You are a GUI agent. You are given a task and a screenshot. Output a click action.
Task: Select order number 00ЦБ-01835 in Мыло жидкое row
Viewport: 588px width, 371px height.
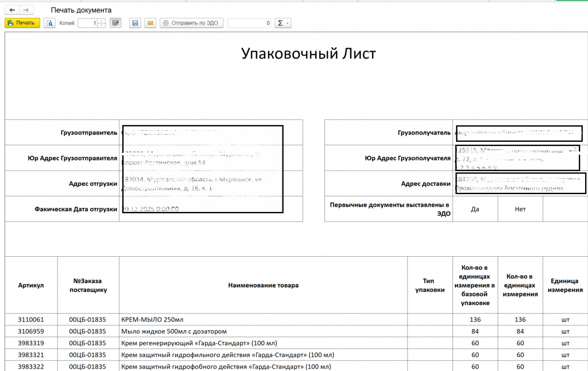88,331
